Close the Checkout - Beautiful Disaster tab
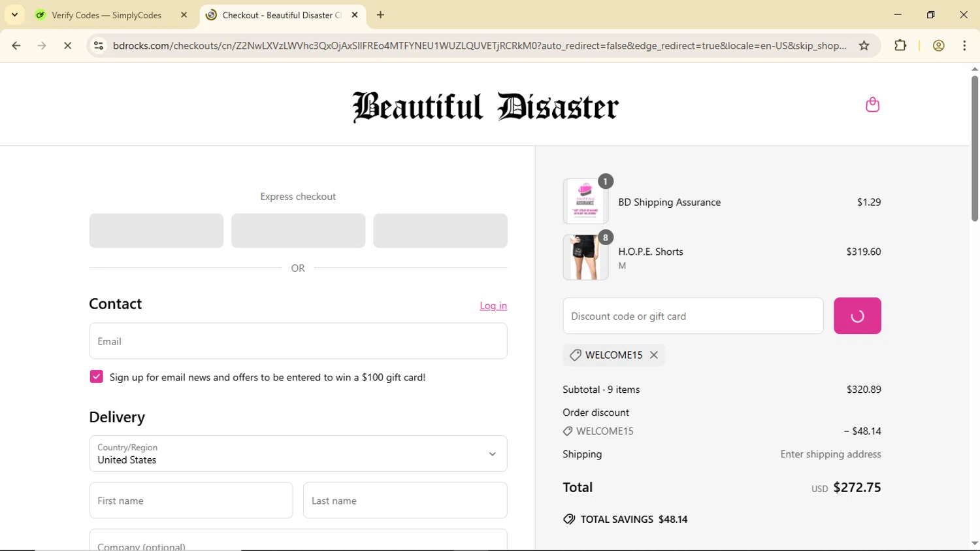 pyautogui.click(x=355, y=15)
